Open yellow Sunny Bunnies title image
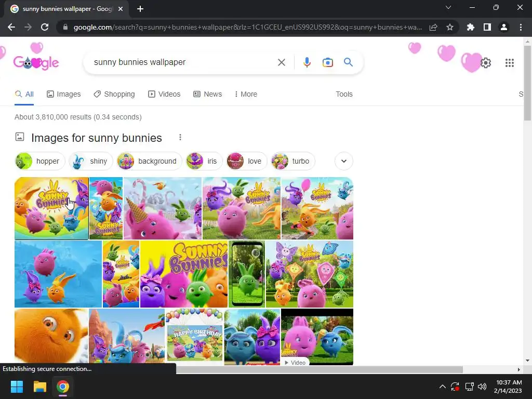532x399 pixels. tap(184, 274)
